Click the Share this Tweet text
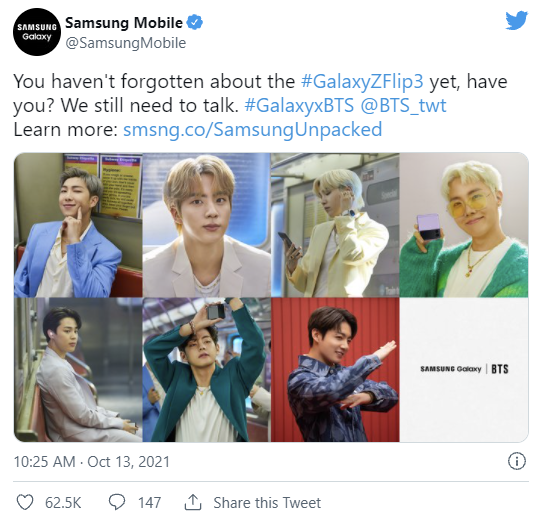The width and height of the screenshot is (537, 516). 267,503
